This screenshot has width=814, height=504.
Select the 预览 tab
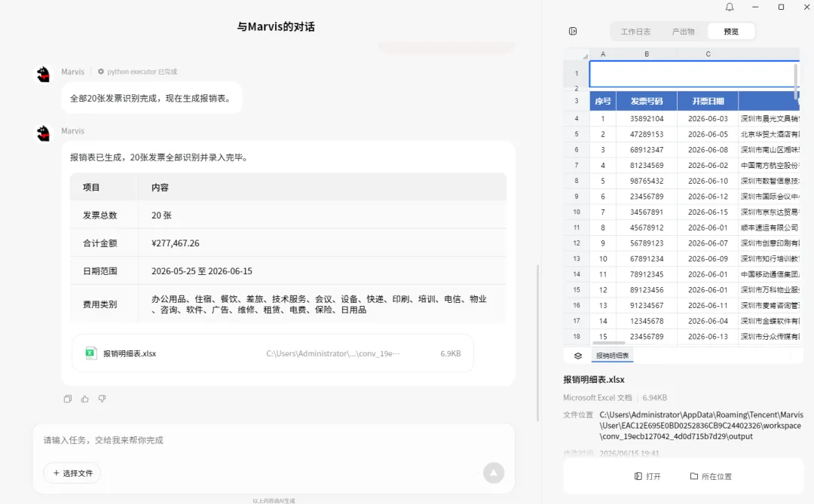(x=731, y=32)
